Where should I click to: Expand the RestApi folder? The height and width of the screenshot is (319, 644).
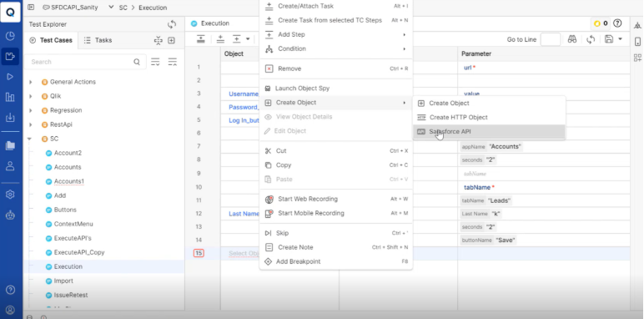click(x=30, y=124)
